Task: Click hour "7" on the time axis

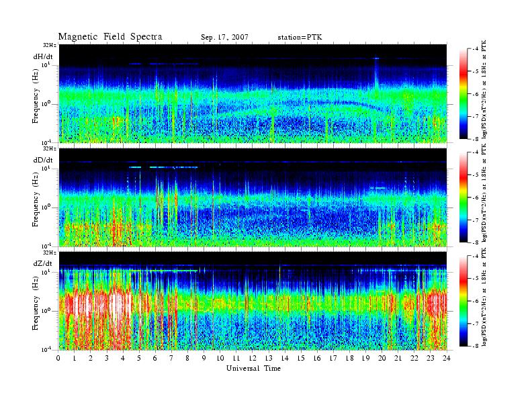Action: pyautogui.click(x=171, y=358)
